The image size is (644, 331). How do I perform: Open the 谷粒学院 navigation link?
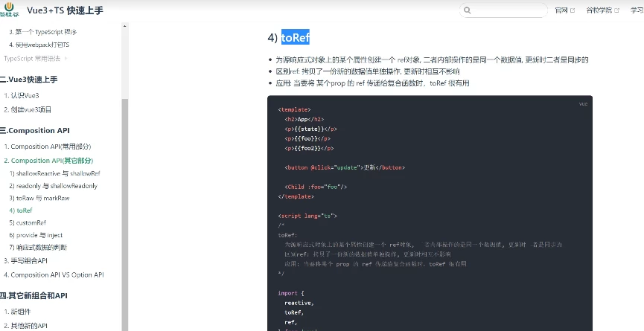[599, 10]
